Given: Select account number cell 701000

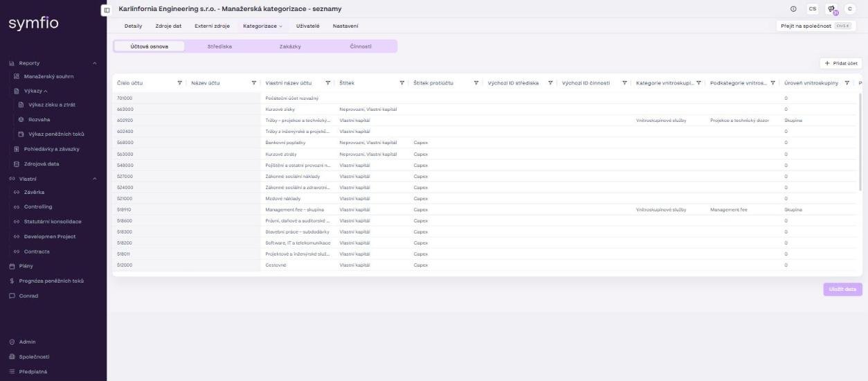Looking at the screenshot, I should click(125, 98).
